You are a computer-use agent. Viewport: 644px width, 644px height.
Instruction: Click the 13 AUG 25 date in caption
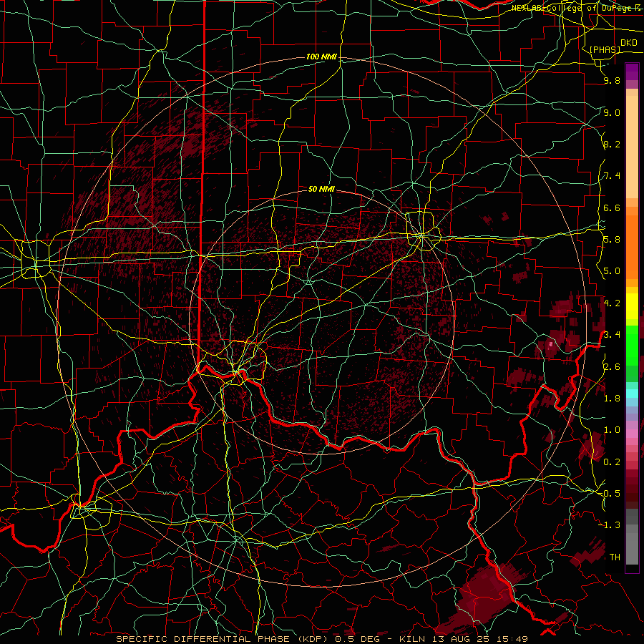click(461, 639)
